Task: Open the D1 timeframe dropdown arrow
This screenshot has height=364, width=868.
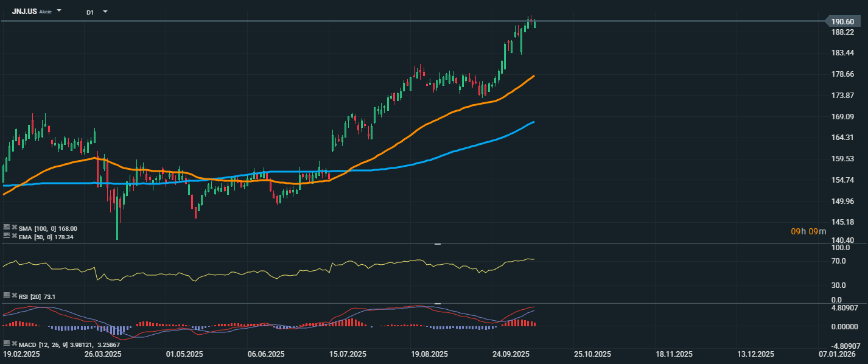Action: point(105,12)
